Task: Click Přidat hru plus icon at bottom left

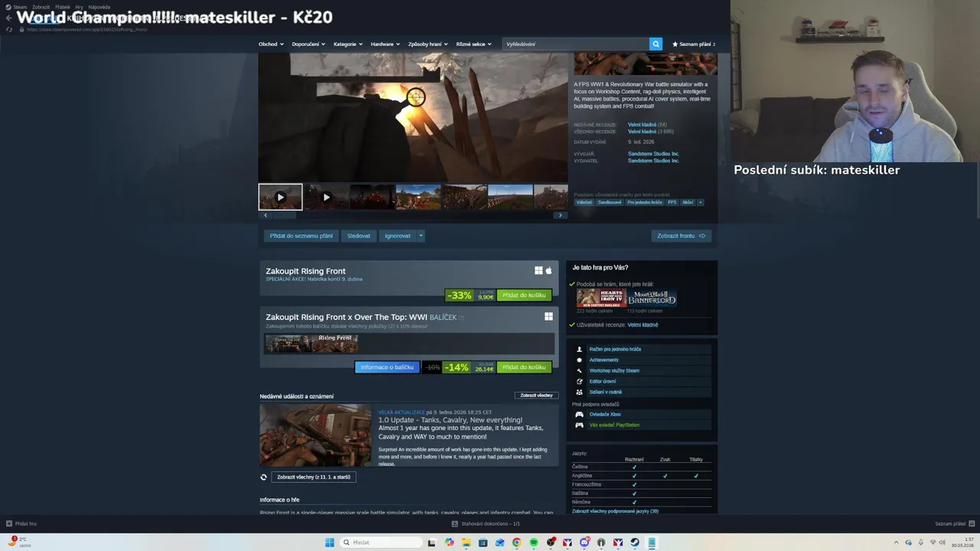Action: [8, 523]
